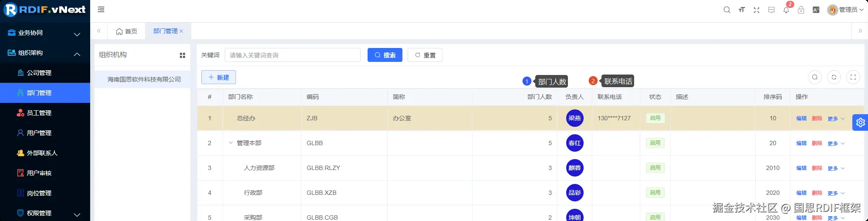Viewport: 868px width, 221px height.
Task: Toggle table search circular icon
Action: pos(815,77)
